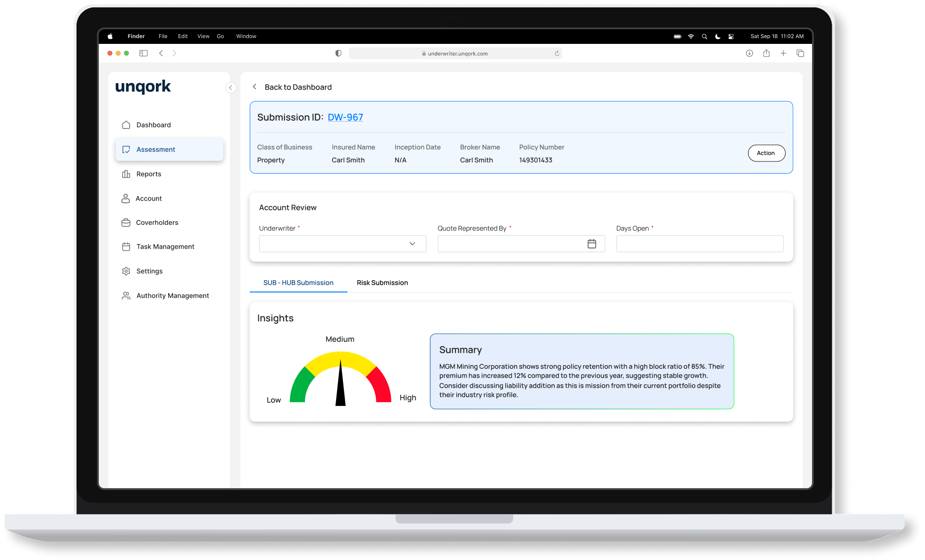Toggle Do Not Disturb moon in menu bar
The width and height of the screenshot is (925, 560).
pyautogui.click(x=718, y=37)
